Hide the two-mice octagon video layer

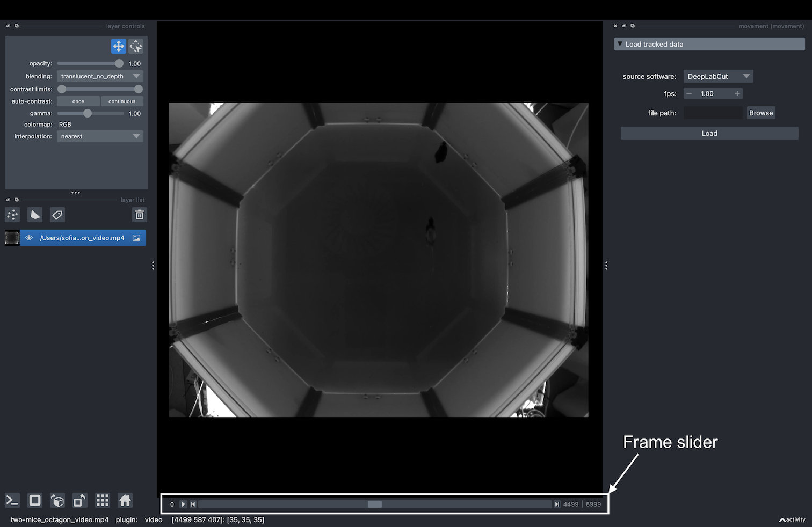point(28,238)
